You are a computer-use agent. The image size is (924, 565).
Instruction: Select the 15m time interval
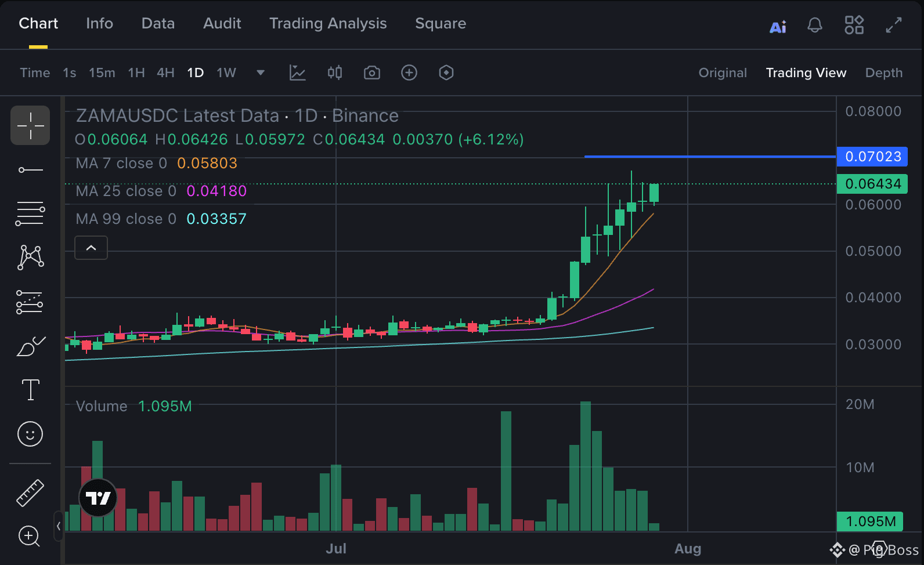102,73
